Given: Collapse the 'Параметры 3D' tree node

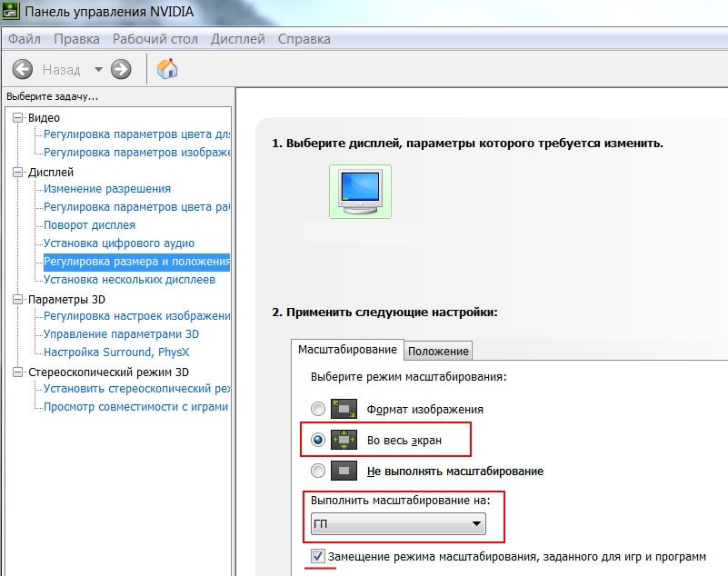Looking at the screenshot, I should click(19, 299).
